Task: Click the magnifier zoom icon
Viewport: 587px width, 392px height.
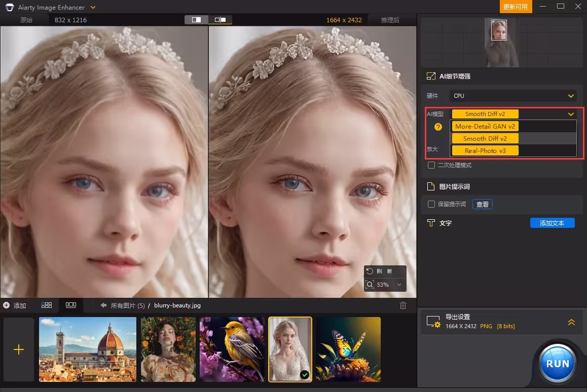Action: [370, 285]
